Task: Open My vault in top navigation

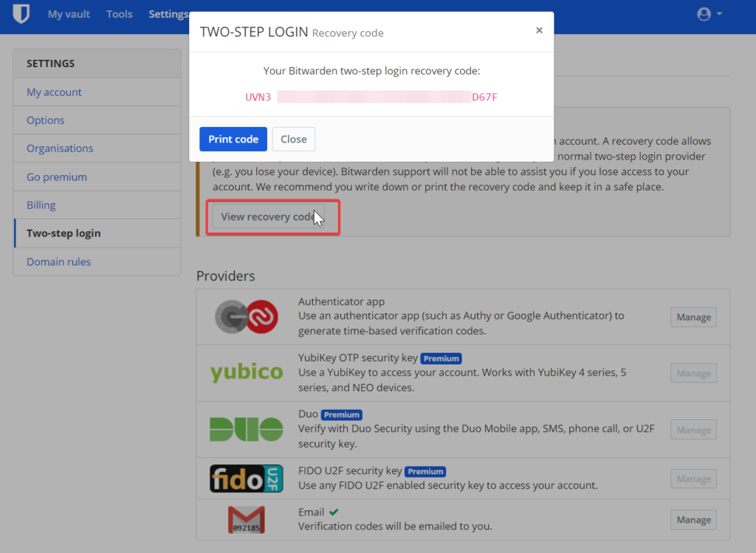Action: [69, 14]
